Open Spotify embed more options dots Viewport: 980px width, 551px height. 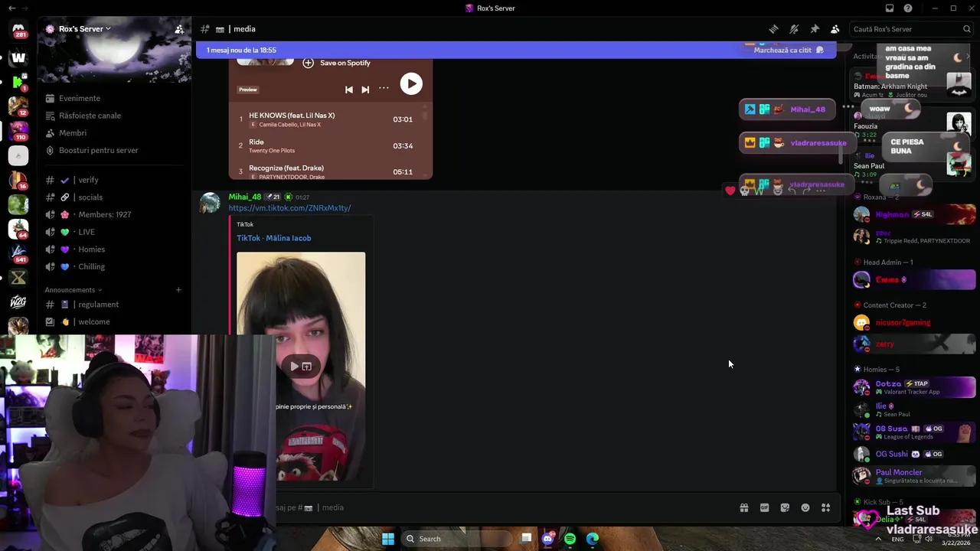coord(384,88)
